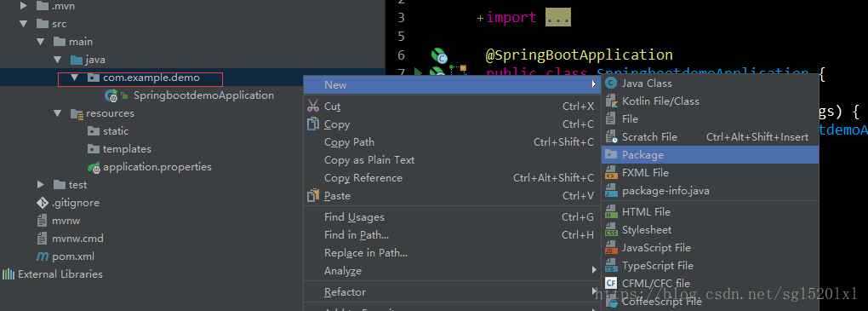The width and height of the screenshot is (868, 311).
Task: Click the JavaScript File icon
Action: pos(611,248)
